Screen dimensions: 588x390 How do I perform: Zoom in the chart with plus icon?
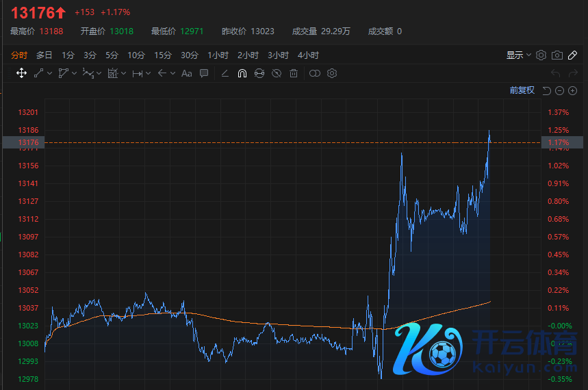click(572, 90)
